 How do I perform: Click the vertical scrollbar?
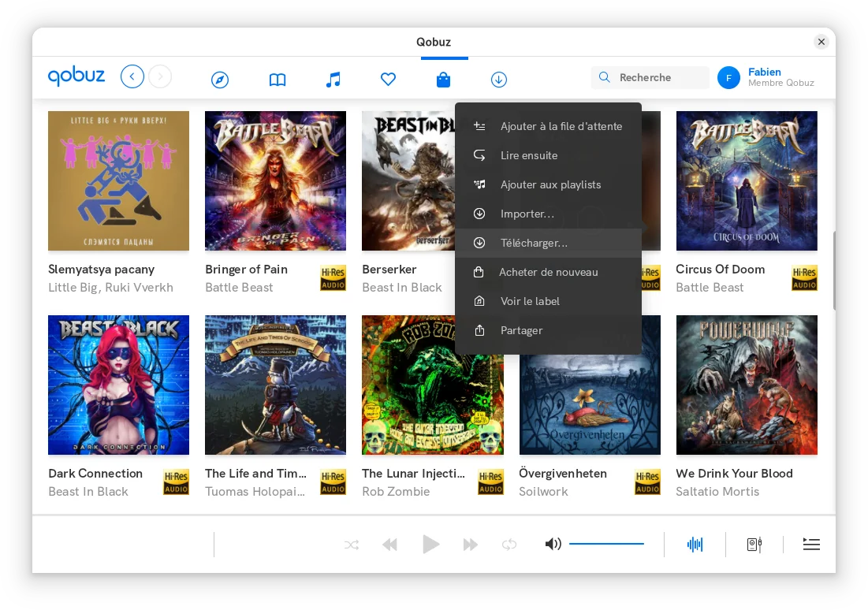coord(833,271)
